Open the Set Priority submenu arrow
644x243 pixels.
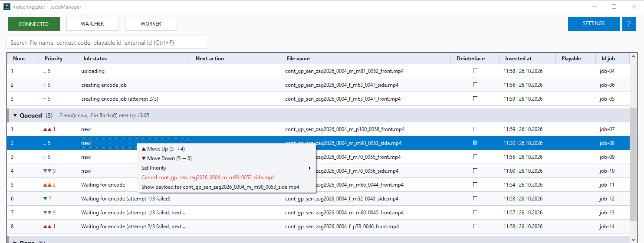[x=309, y=168]
